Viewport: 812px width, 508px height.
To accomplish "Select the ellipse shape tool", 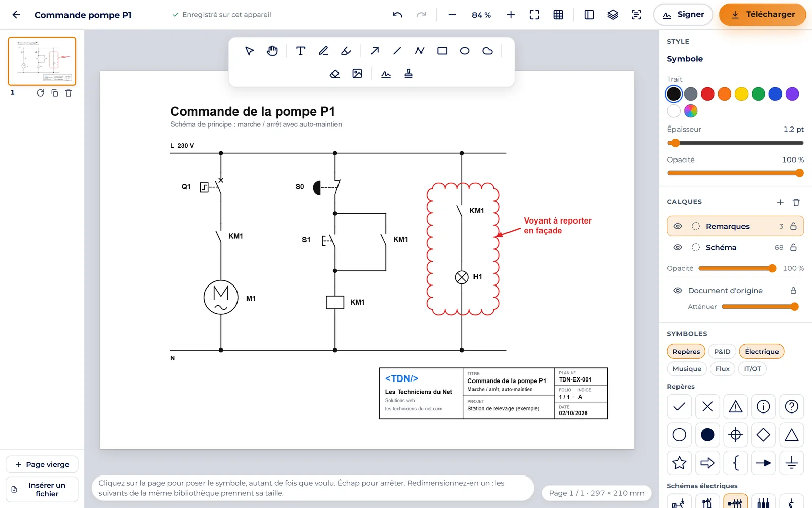I will pyautogui.click(x=465, y=51).
